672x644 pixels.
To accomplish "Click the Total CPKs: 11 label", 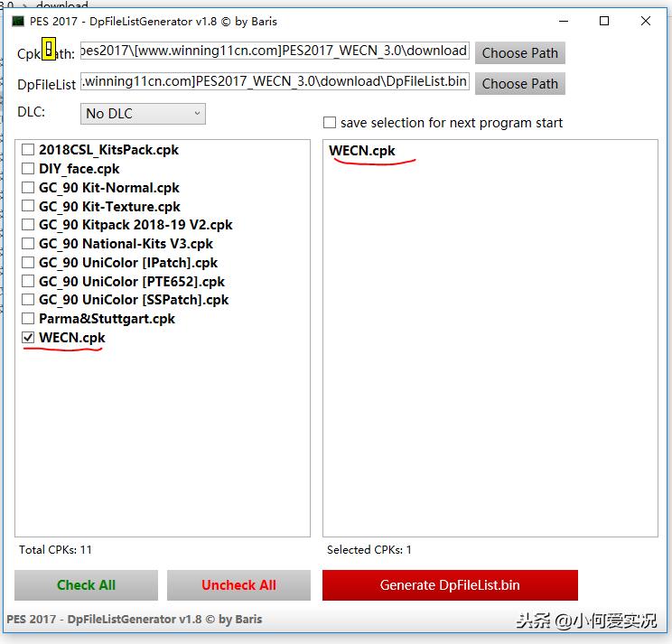I will click(55, 550).
